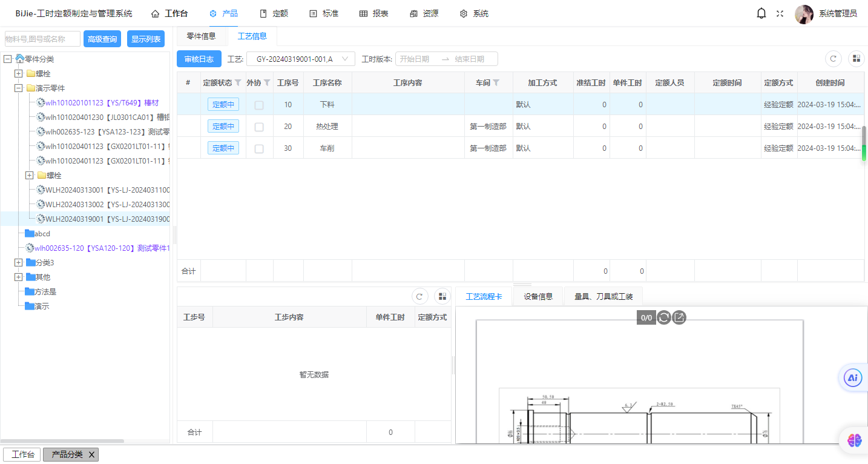Open the 报表 top menu
The width and height of the screenshot is (868, 464).
(374, 13)
